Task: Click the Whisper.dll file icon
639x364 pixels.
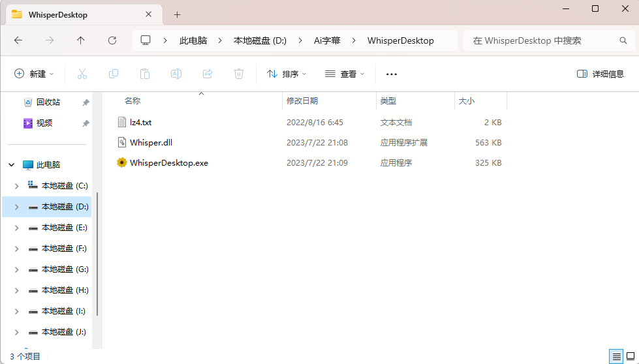Action: coord(122,142)
